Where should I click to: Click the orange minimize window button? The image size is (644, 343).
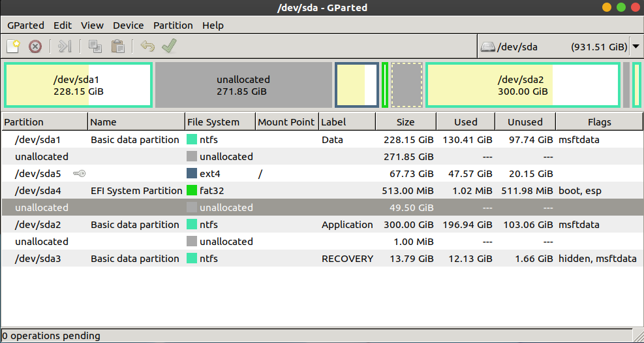tap(607, 7)
